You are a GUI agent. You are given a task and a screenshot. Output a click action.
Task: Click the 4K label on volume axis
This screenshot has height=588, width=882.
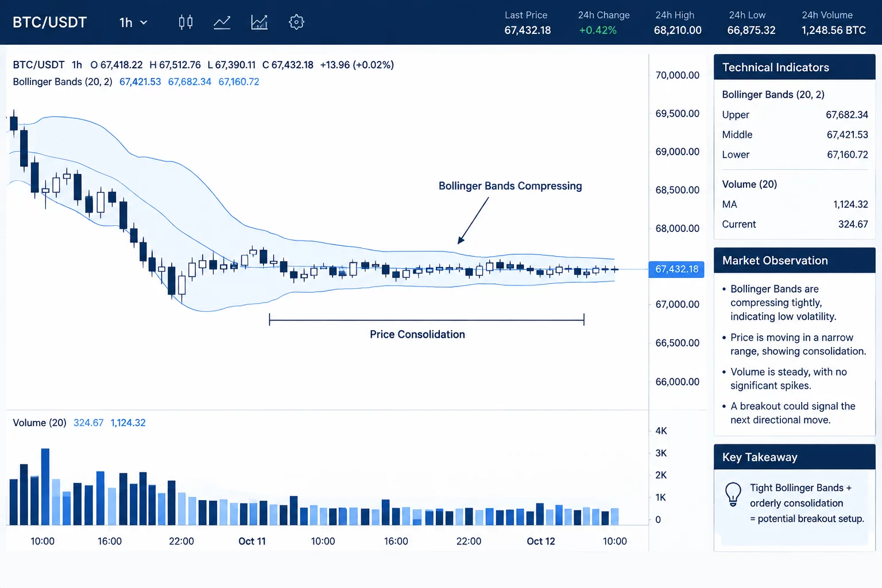[x=661, y=431]
